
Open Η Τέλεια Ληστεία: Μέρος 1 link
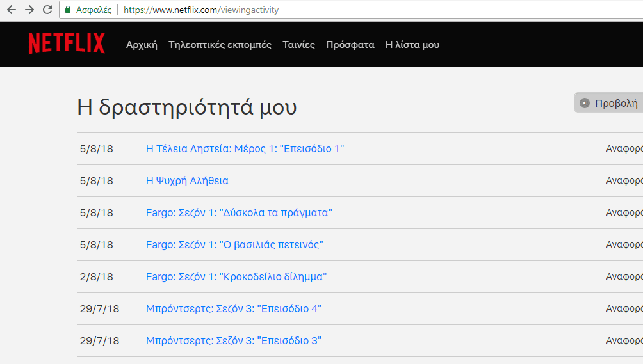(x=245, y=148)
